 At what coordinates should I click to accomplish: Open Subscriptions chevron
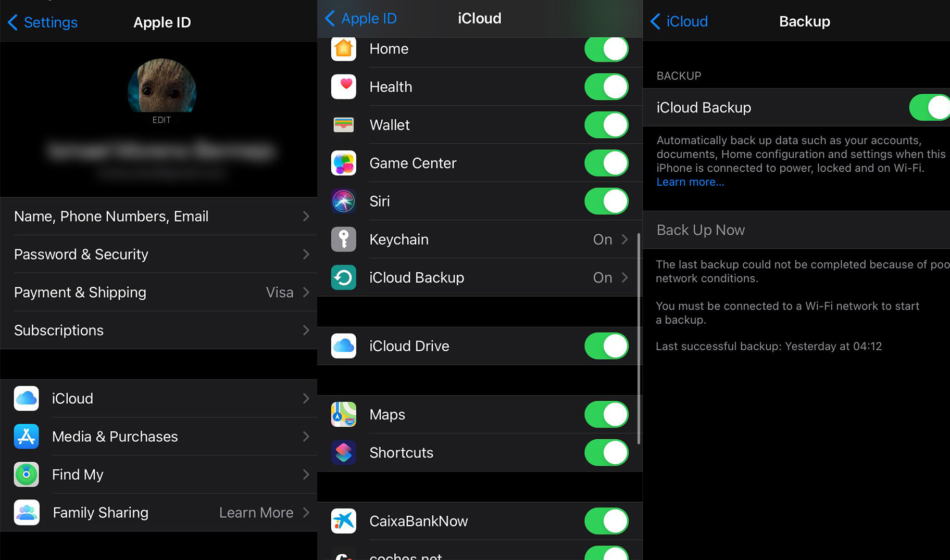coord(306,330)
